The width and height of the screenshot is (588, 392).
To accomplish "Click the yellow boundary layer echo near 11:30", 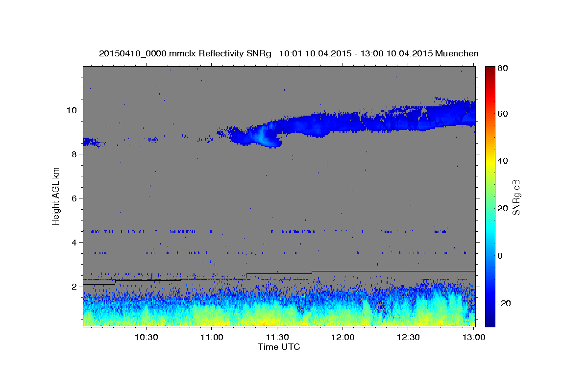I will pyautogui.click(x=267, y=321).
